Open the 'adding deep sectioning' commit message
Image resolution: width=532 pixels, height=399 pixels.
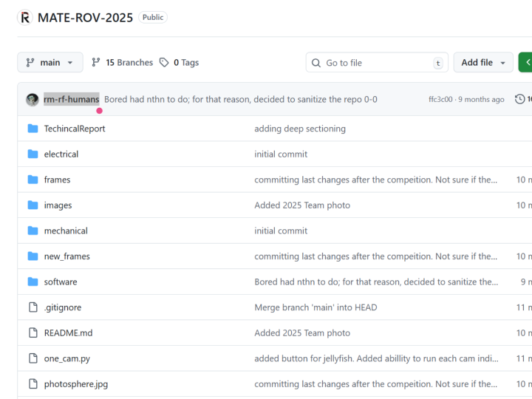point(300,129)
